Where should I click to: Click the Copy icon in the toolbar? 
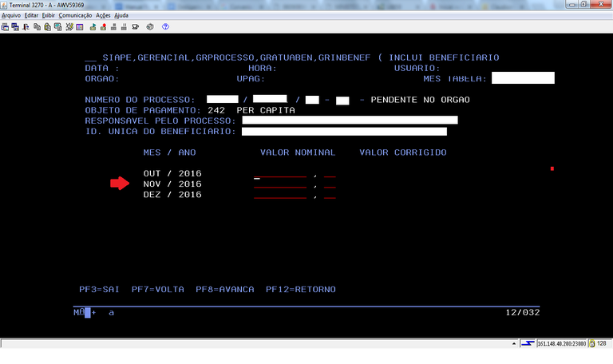[x=37, y=26]
